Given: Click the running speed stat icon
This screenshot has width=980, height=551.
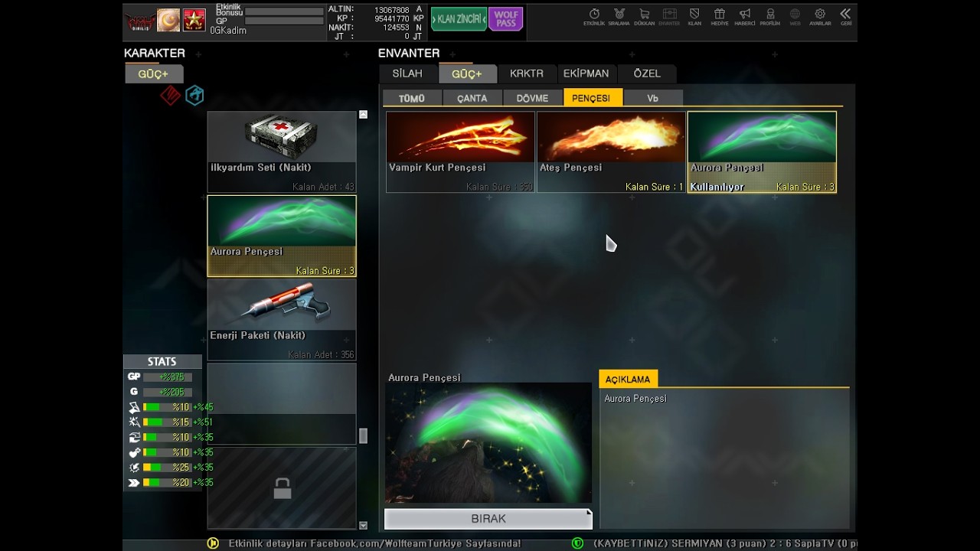Looking at the screenshot, I should tap(134, 482).
